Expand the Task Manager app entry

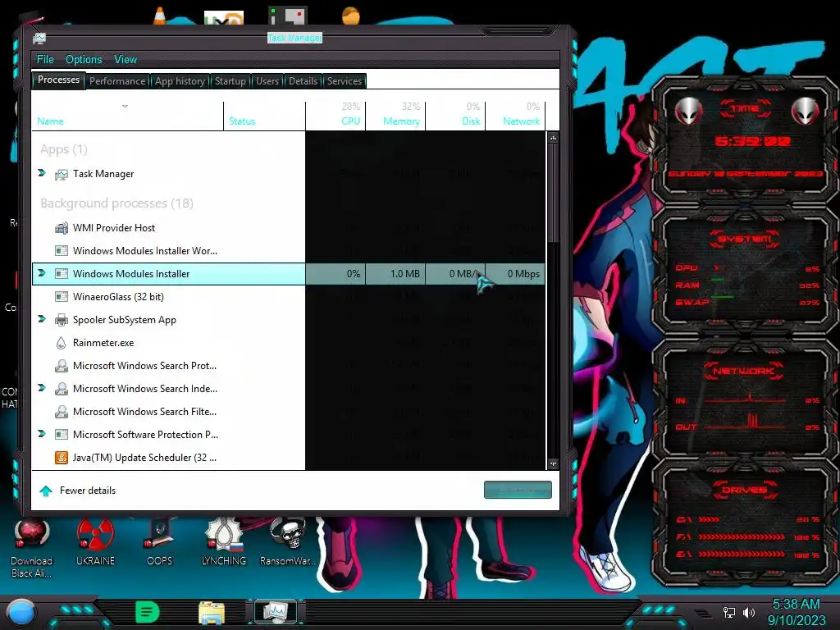click(x=42, y=173)
